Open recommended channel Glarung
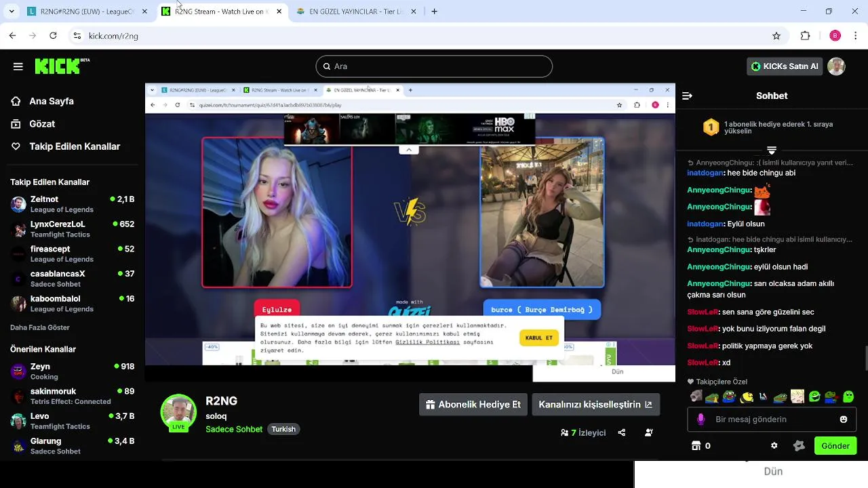Image resolution: width=868 pixels, height=488 pixels. pos(72,446)
